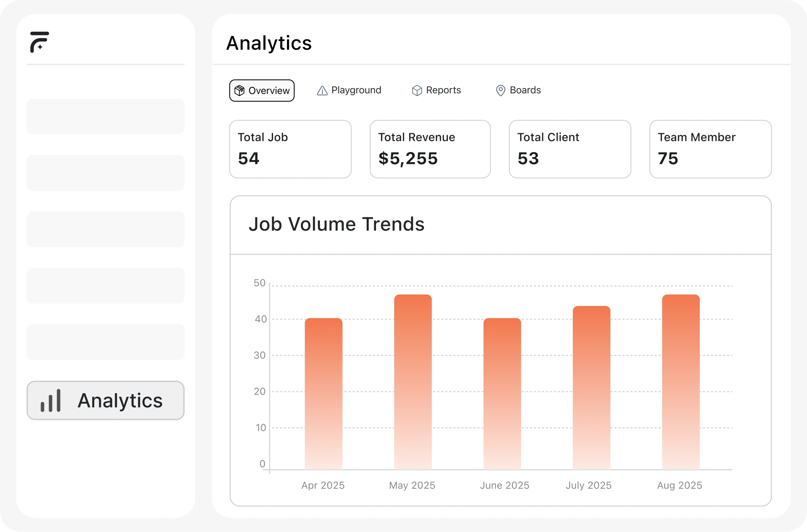Click the bar chart icon beside Analytics
This screenshot has height=532, width=807.
tap(51, 400)
